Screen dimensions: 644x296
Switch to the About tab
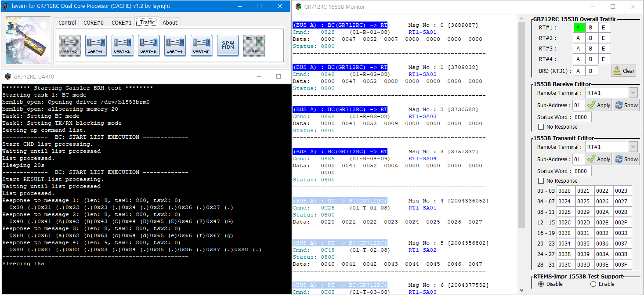pyautogui.click(x=170, y=22)
